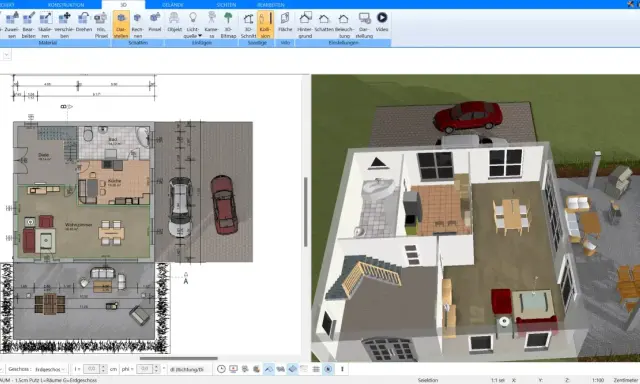The height and width of the screenshot is (384, 640).
Task: Click the Bearbeiten material icon
Action: point(28,25)
